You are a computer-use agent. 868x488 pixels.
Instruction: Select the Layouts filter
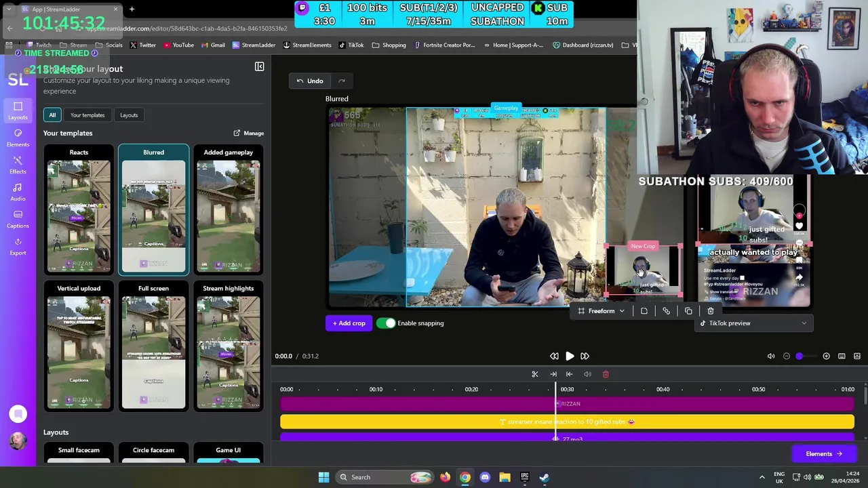(129, 115)
